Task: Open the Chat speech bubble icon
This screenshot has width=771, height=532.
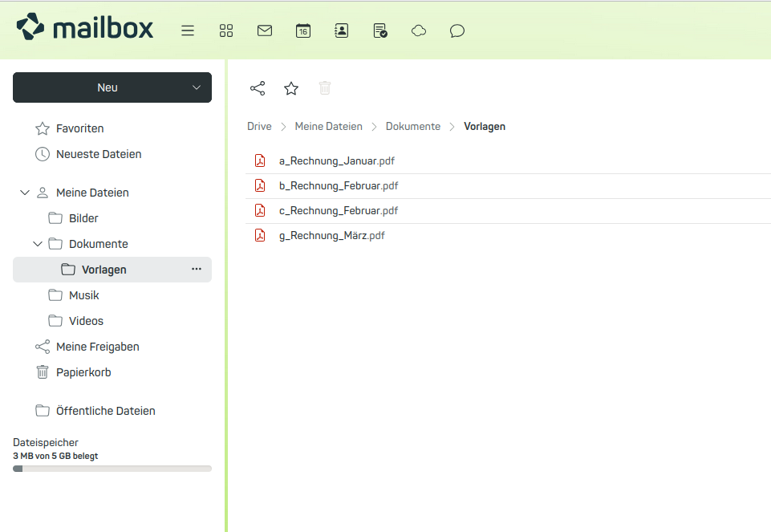Action: [x=457, y=30]
